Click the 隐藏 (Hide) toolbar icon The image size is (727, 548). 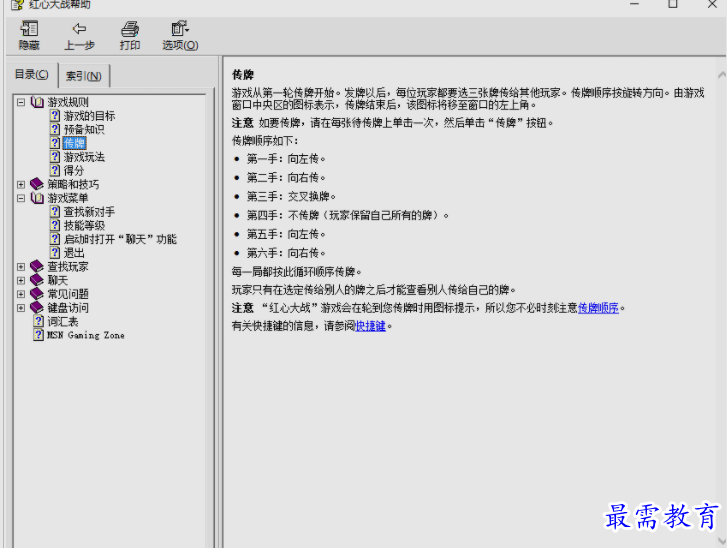click(x=29, y=29)
